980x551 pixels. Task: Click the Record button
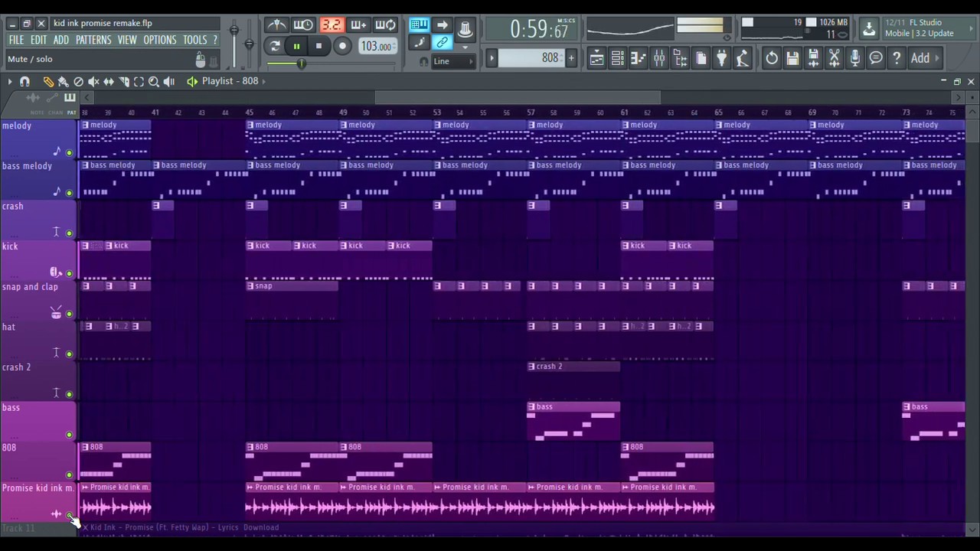point(342,46)
